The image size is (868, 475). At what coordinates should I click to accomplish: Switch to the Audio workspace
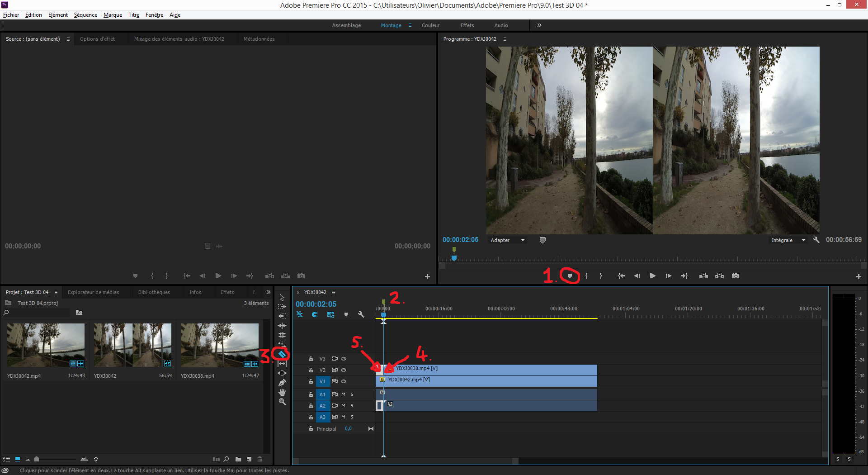tap(501, 25)
